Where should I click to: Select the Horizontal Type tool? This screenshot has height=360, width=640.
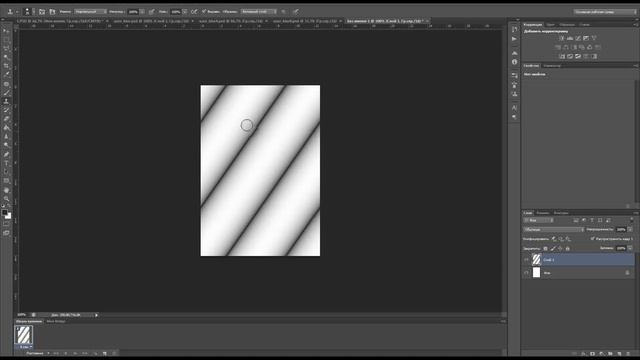[6, 163]
